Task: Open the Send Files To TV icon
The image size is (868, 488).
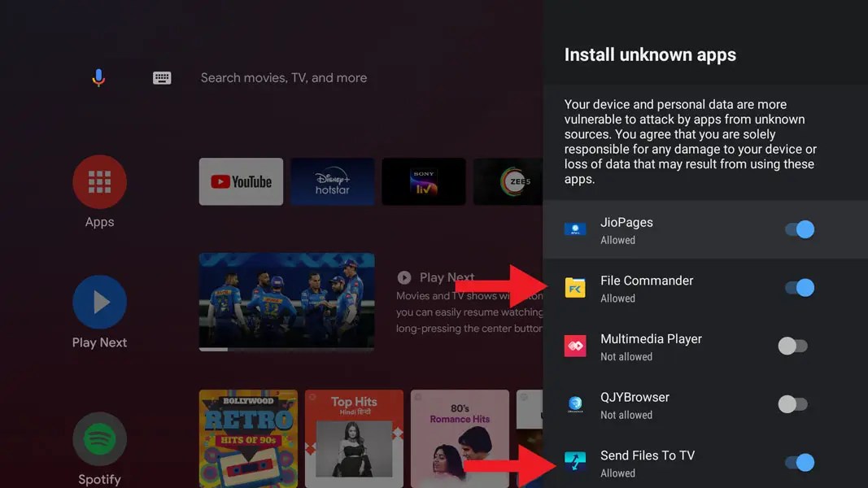Action: (576, 462)
